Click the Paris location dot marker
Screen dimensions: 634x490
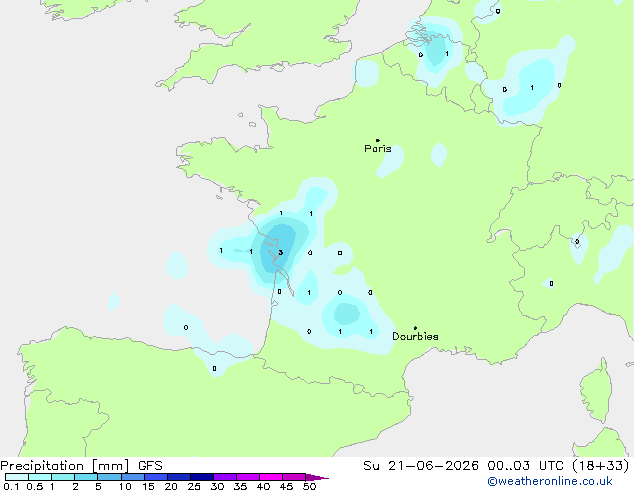(x=378, y=140)
